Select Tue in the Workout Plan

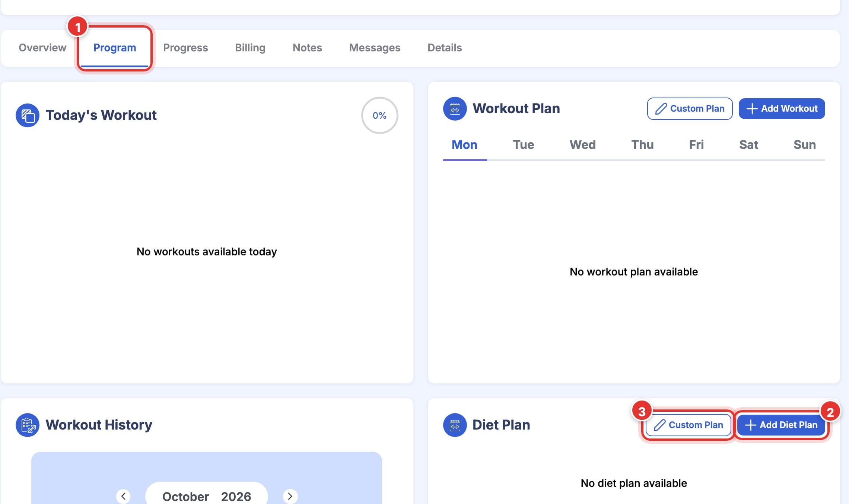524,145
